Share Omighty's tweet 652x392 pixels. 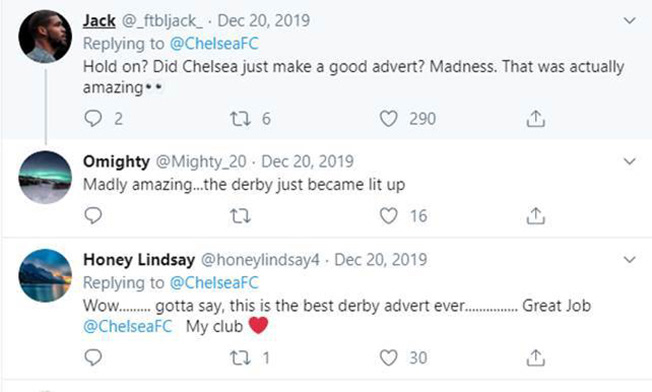(x=536, y=216)
